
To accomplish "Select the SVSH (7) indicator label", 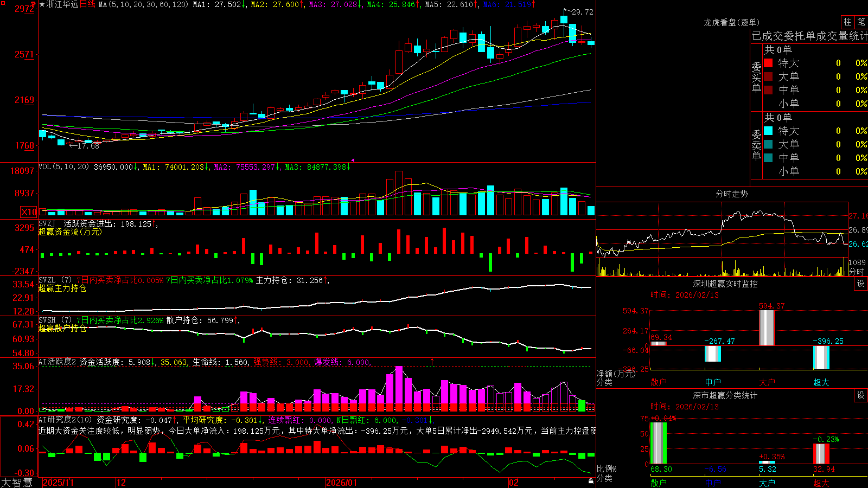I will 55,320.
